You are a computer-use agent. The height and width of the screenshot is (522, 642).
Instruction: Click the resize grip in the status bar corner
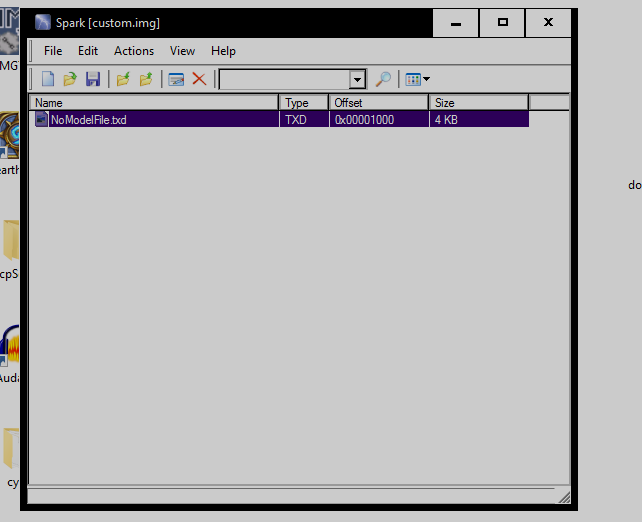pyautogui.click(x=564, y=497)
